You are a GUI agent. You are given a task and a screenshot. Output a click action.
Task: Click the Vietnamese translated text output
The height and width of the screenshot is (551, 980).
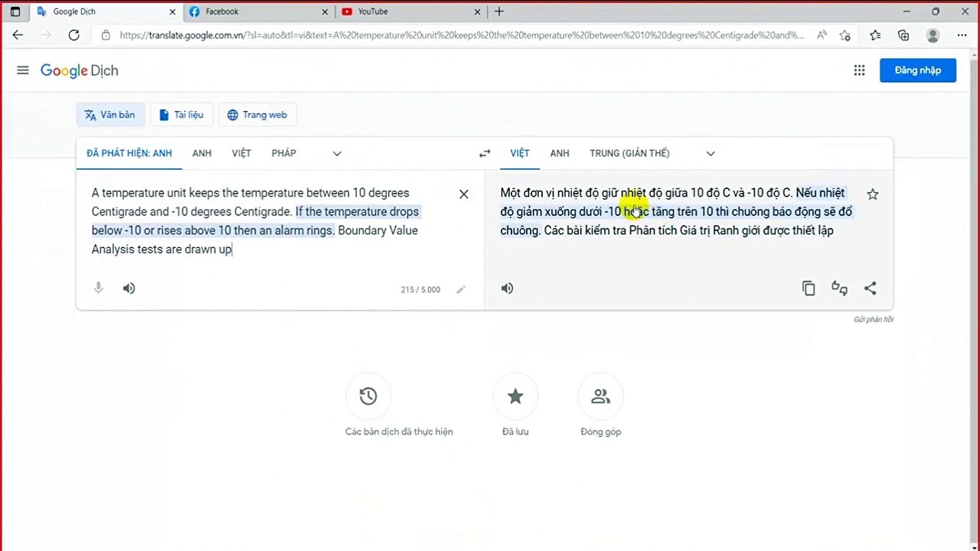pyautogui.click(x=678, y=212)
